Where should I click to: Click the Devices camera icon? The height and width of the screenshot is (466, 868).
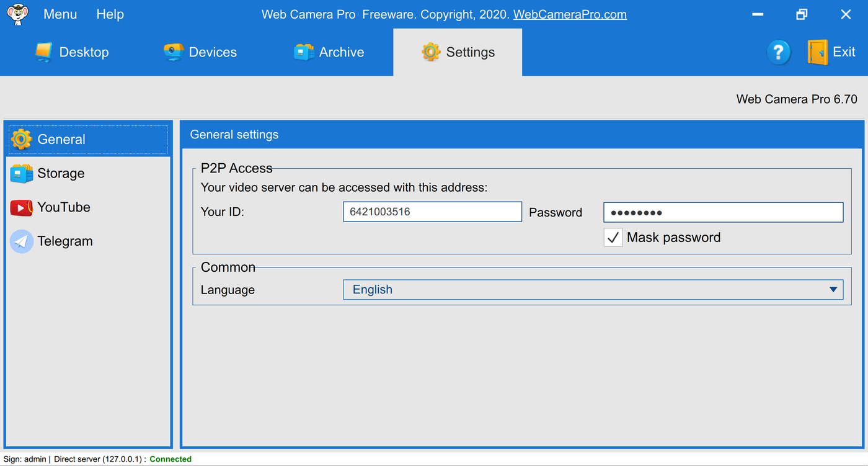(x=173, y=52)
